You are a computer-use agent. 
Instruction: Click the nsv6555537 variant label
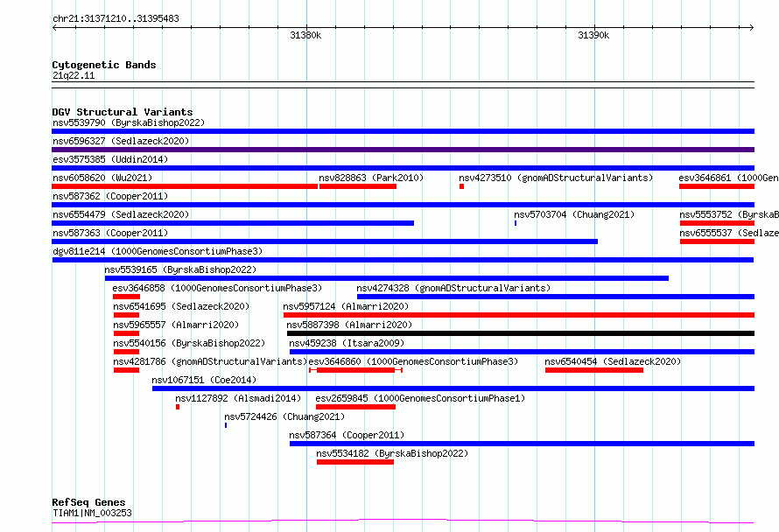[x=729, y=233]
